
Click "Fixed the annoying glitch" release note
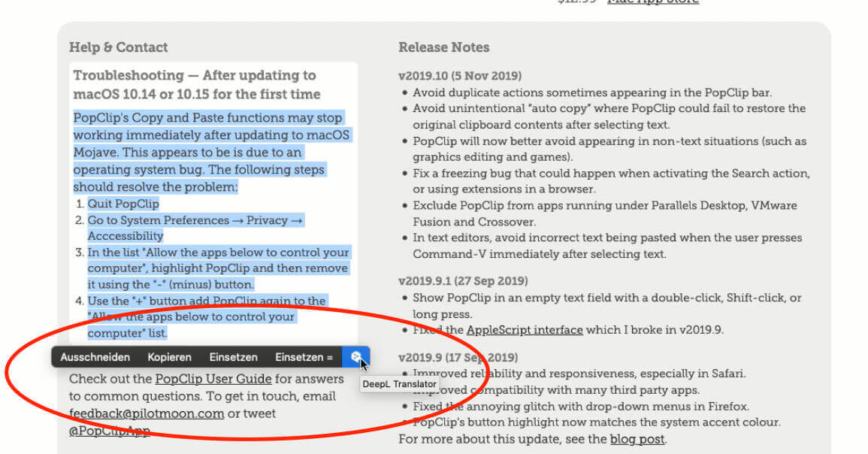click(x=581, y=407)
